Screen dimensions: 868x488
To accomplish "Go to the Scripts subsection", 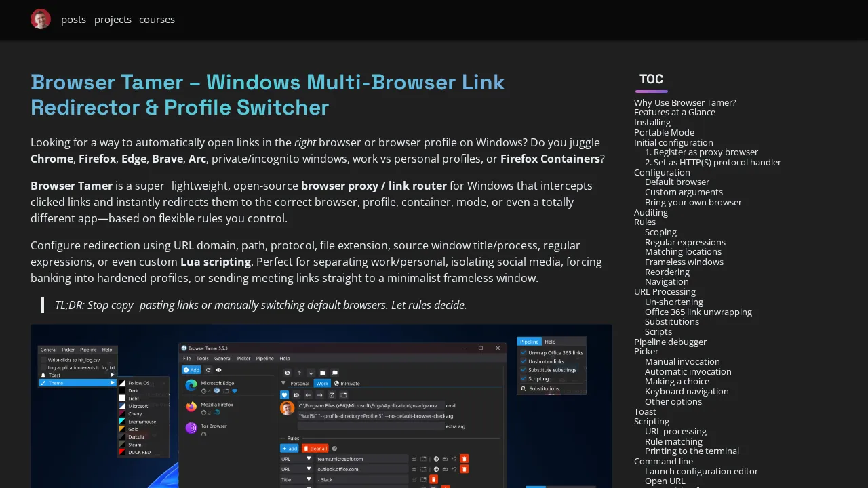I will tap(658, 332).
